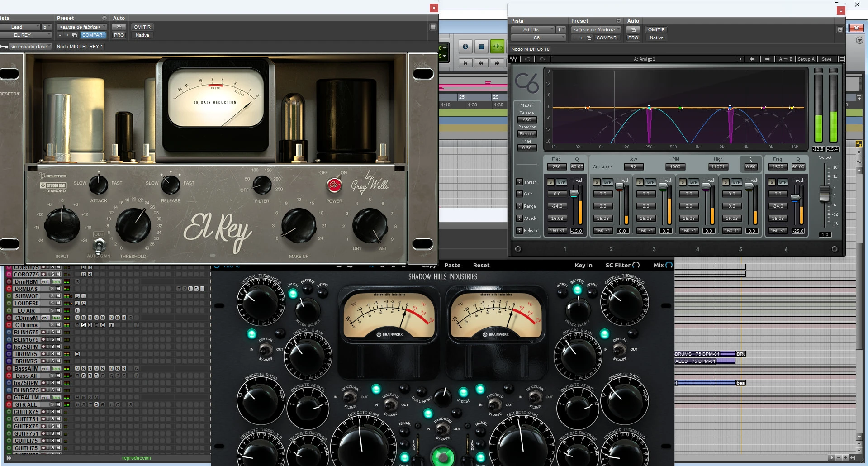Click the El Rey window target icon
This screenshot has height=466, width=868.
click(433, 27)
